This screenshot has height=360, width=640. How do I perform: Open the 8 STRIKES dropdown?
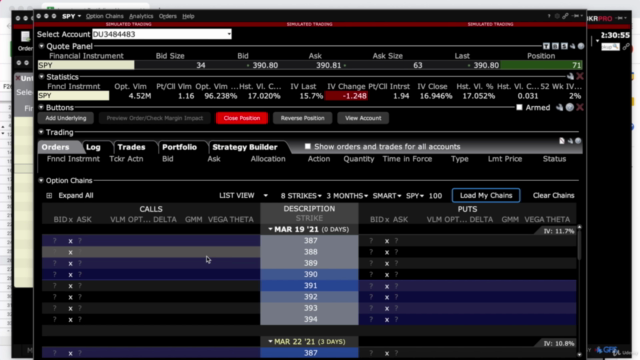[301, 196]
